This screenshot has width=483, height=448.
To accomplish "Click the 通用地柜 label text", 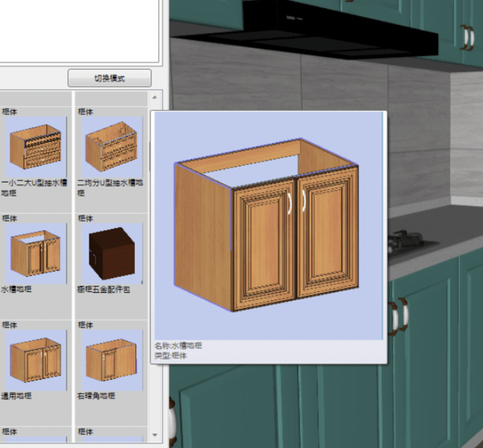I will (16, 396).
